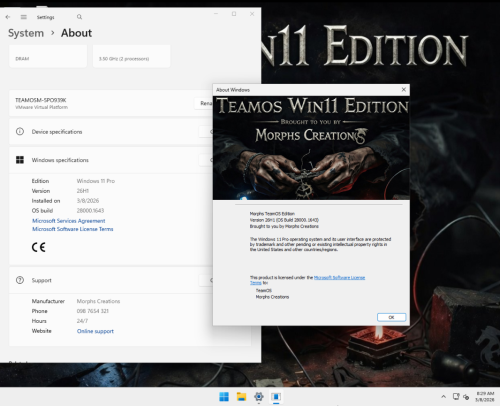Click the DRAM info card

48,56
